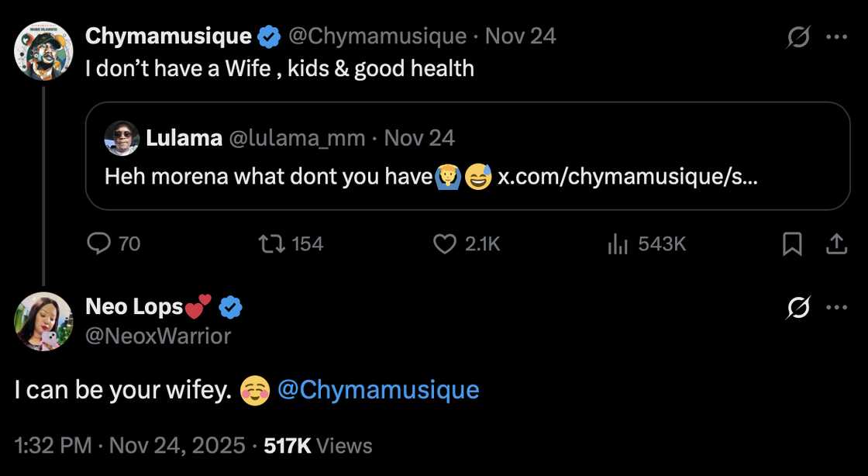
Task: Open the share icon on Chymamusique's post
Action: 838,243
